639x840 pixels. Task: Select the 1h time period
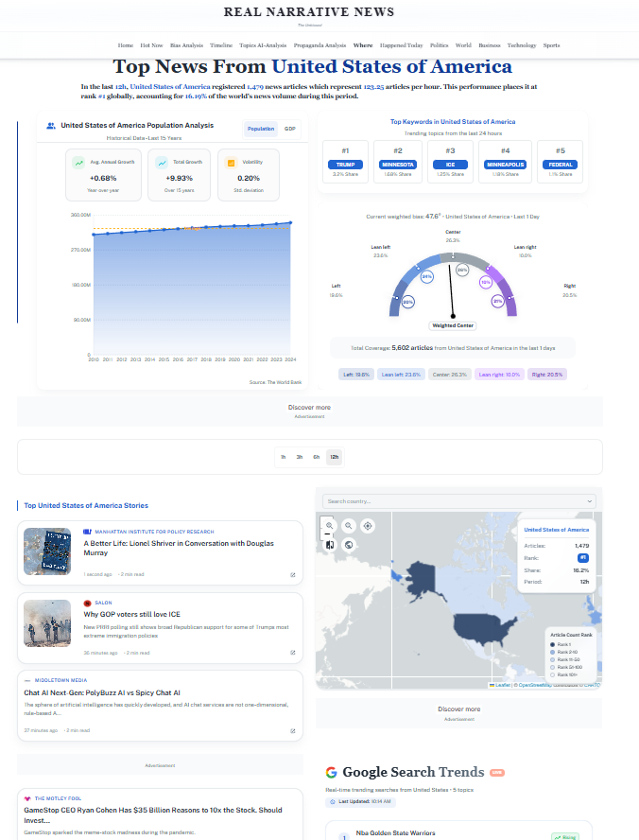pos(284,457)
